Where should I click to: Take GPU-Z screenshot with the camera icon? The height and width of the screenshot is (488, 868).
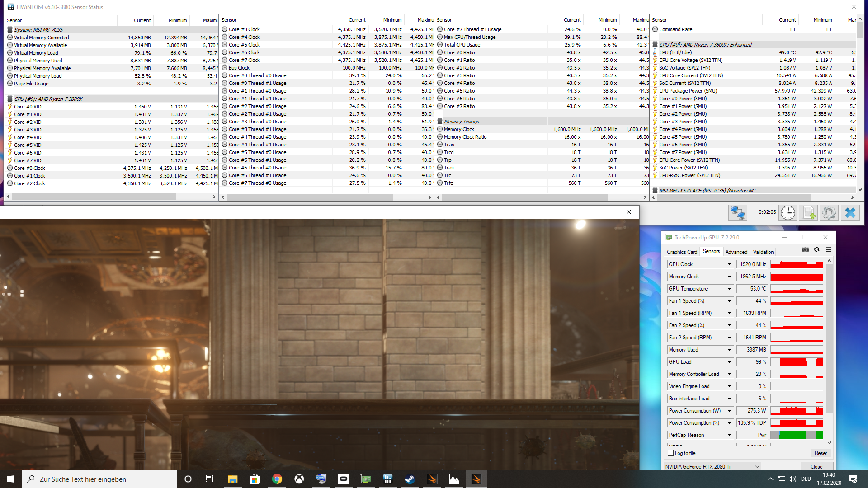point(805,249)
